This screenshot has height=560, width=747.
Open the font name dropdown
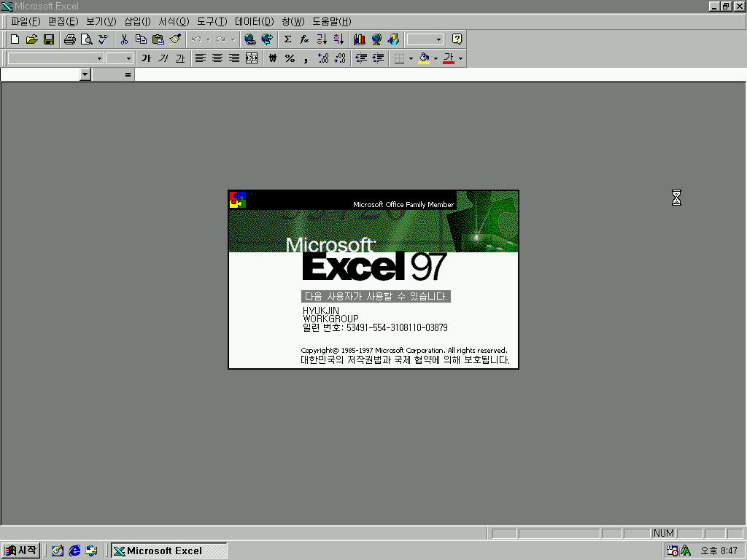point(99,58)
